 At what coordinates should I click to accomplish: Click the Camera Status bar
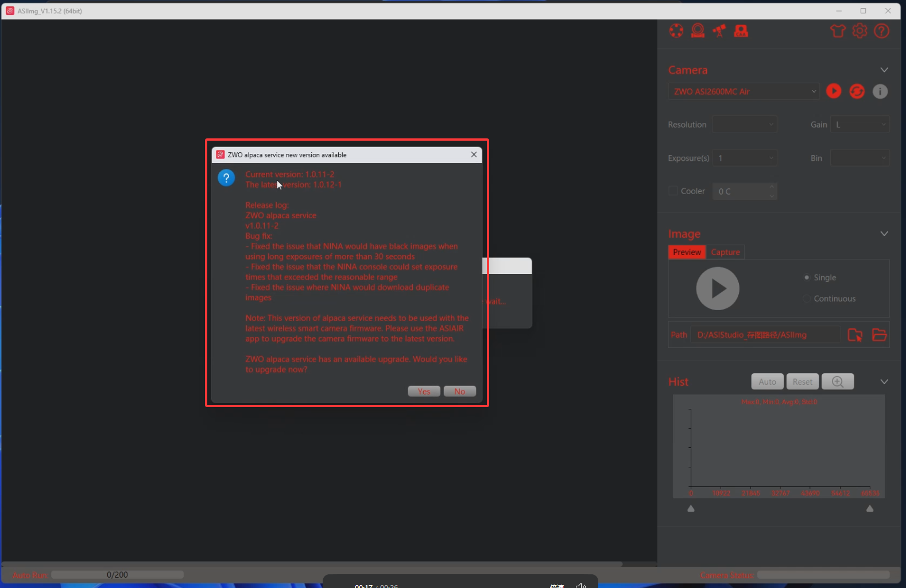pos(823,575)
